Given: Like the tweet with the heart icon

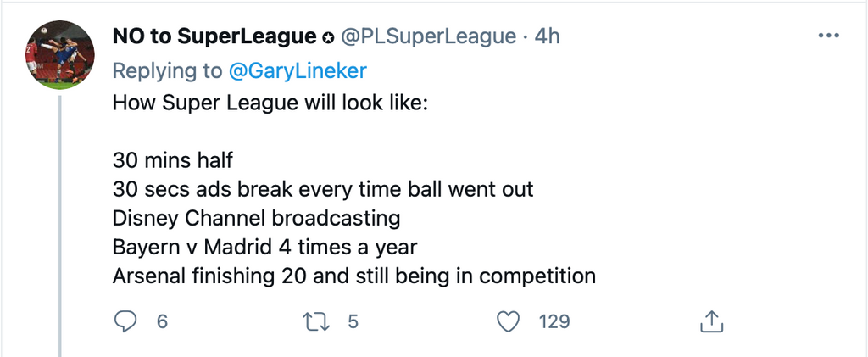Looking at the screenshot, I should pos(508,321).
